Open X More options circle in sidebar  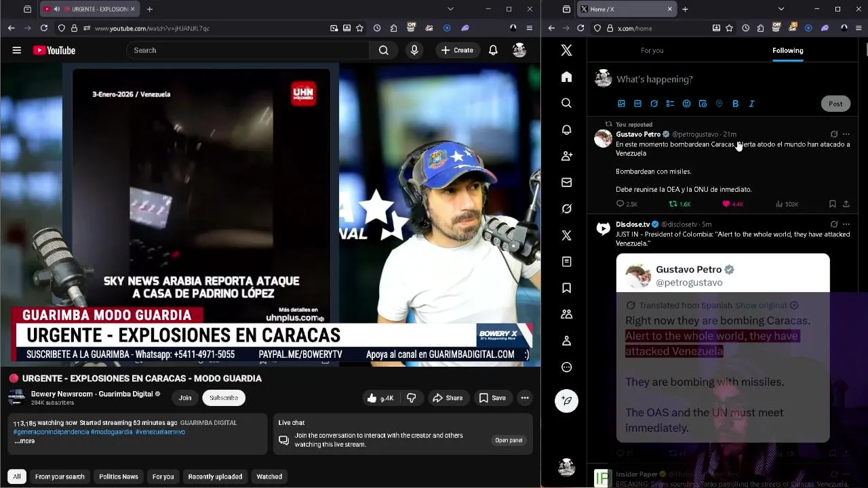[567, 367]
